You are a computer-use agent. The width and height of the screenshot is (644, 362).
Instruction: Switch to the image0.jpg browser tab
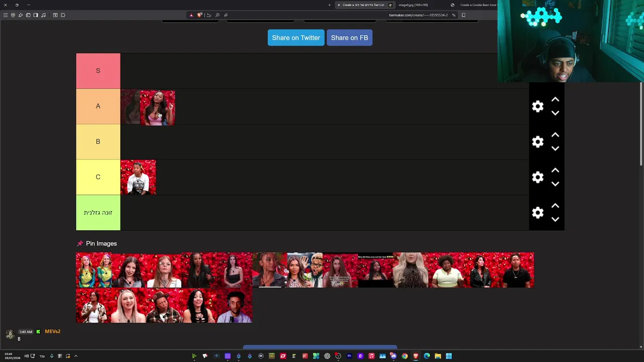point(413,5)
